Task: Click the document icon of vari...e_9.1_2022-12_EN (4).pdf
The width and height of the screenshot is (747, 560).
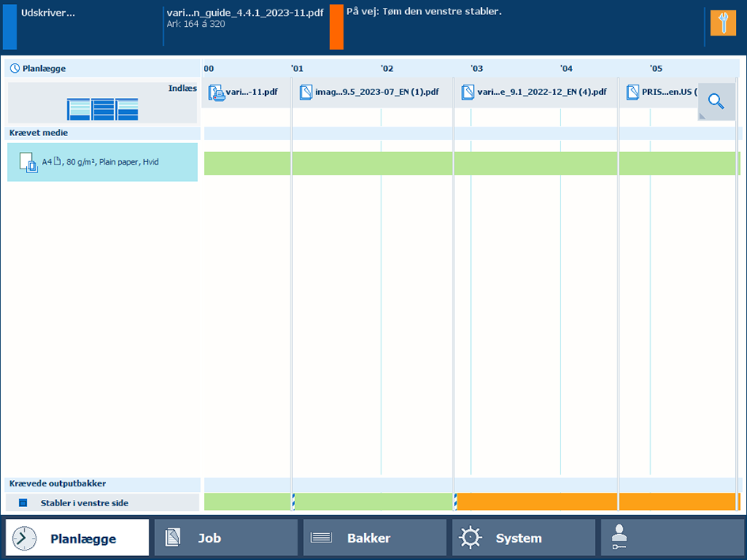Action: tap(468, 93)
